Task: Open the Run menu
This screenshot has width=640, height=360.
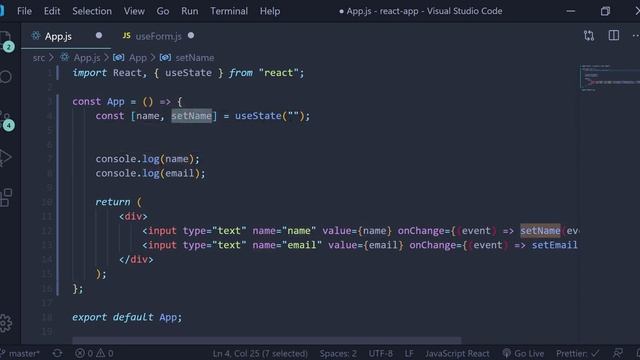Action: point(189,11)
